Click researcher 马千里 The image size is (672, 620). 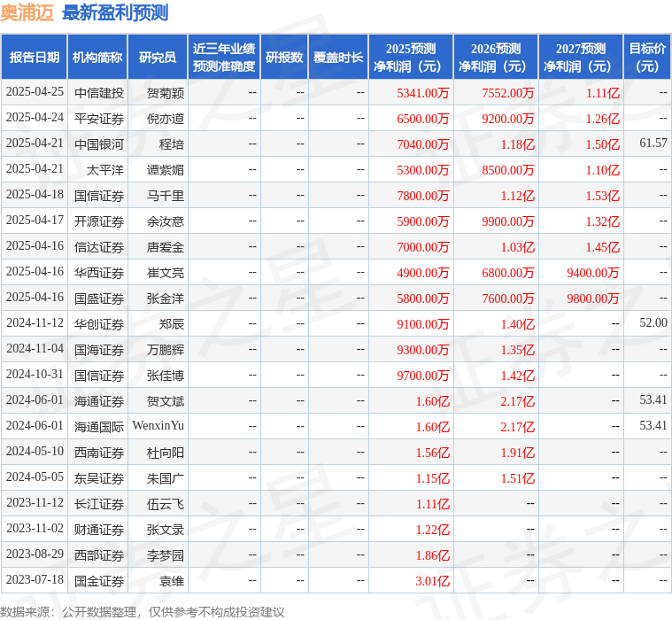166,196
